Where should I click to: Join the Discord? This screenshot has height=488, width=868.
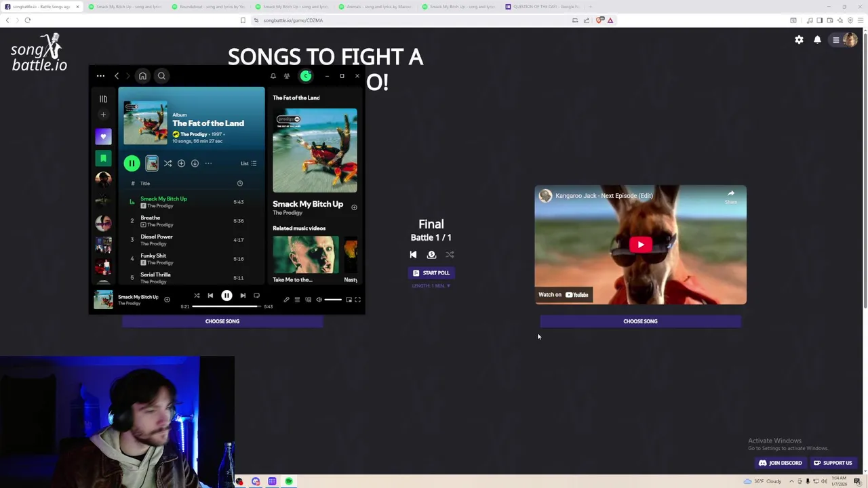(781, 463)
